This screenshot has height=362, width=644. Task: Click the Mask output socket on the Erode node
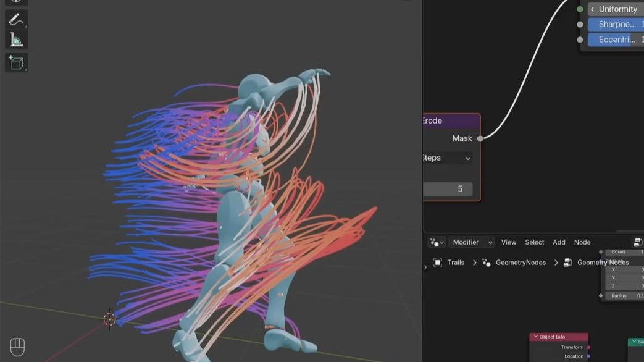point(480,138)
